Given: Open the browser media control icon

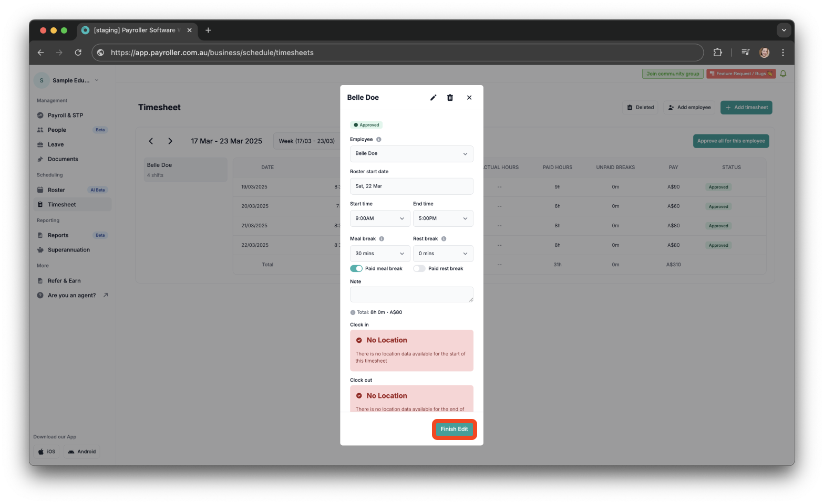Looking at the screenshot, I should [x=745, y=52].
